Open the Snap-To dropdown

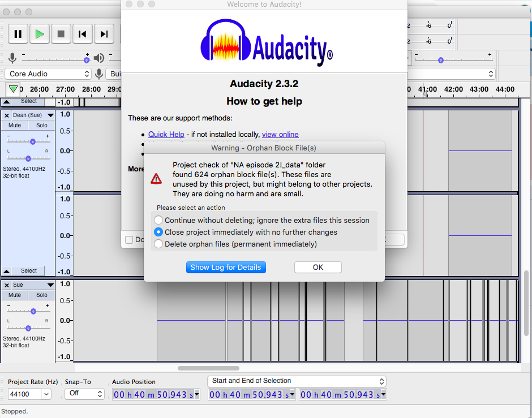84,394
